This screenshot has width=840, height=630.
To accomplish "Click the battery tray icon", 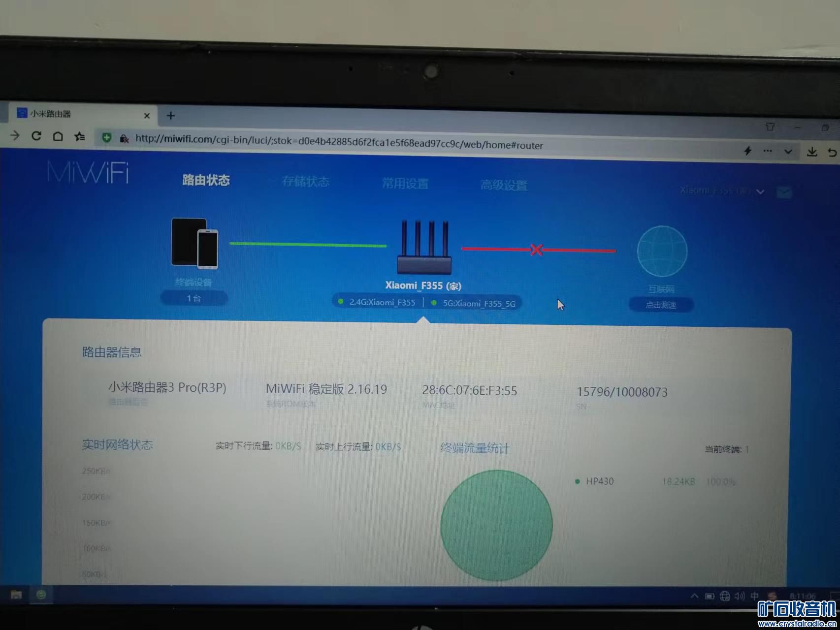I will click(x=710, y=597).
